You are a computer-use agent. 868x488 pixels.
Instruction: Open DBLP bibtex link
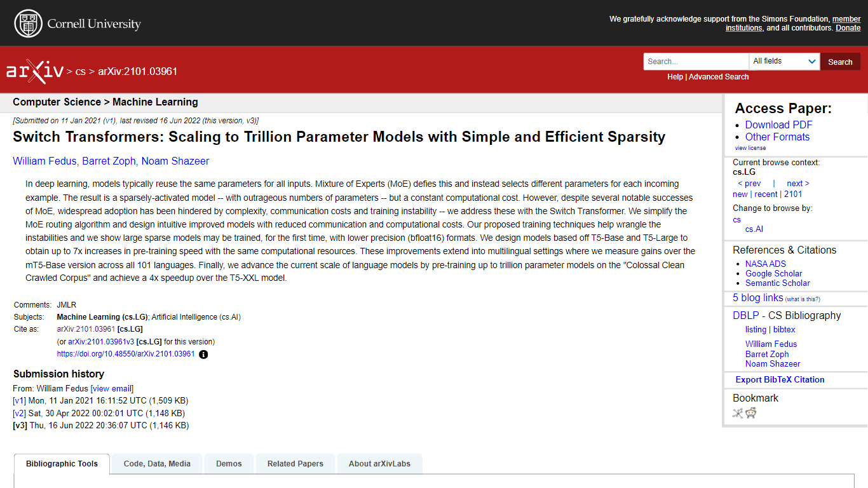pyautogui.click(x=784, y=330)
